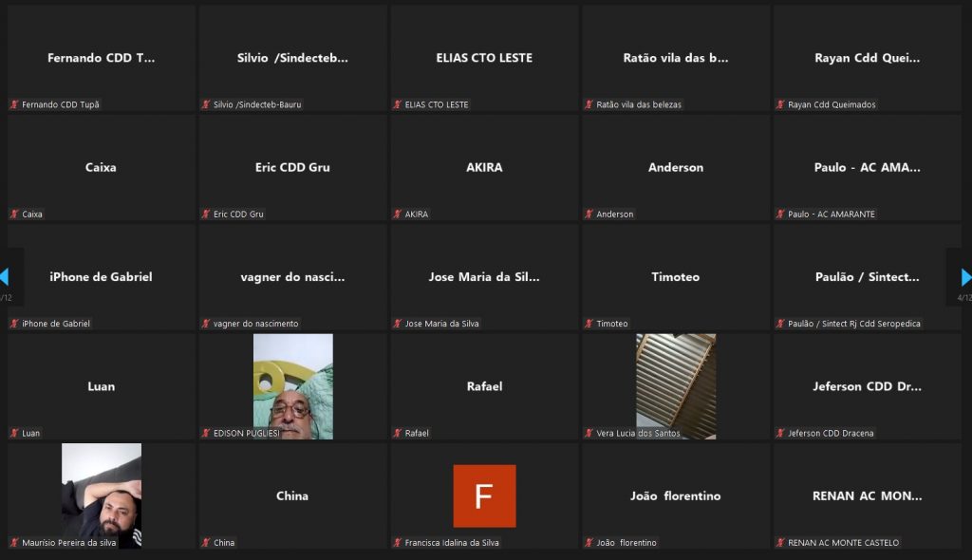The height and width of the screenshot is (560, 972).
Task: Click the 'Paulão / Sintect Rj Cdd Seropedica' label
Action: coord(854,323)
